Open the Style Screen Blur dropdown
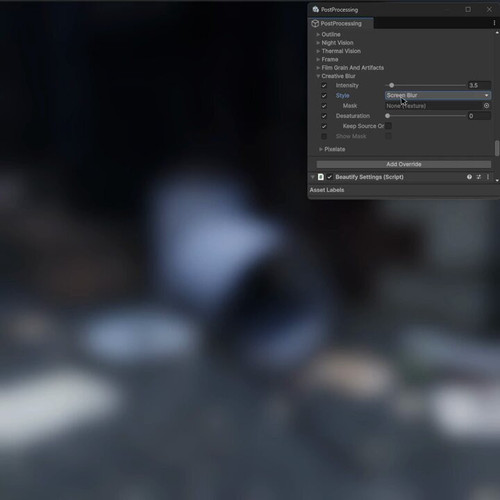500x500 pixels. pos(438,95)
